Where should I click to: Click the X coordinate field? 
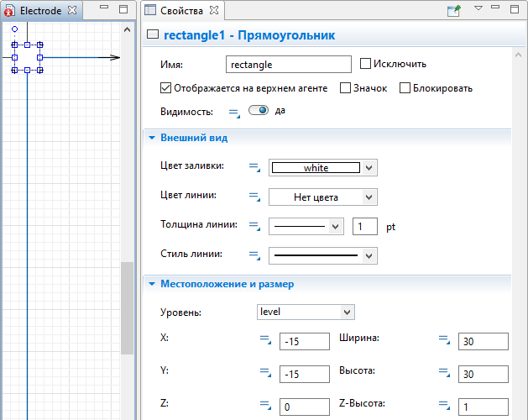click(x=305, y=342)
